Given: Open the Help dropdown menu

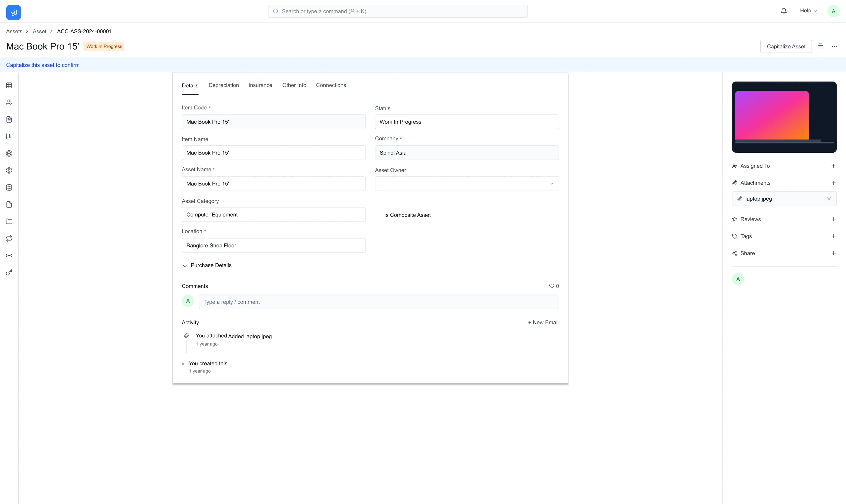Looking at the screenshot, I should pyautogui.click(x=809, y=11).
